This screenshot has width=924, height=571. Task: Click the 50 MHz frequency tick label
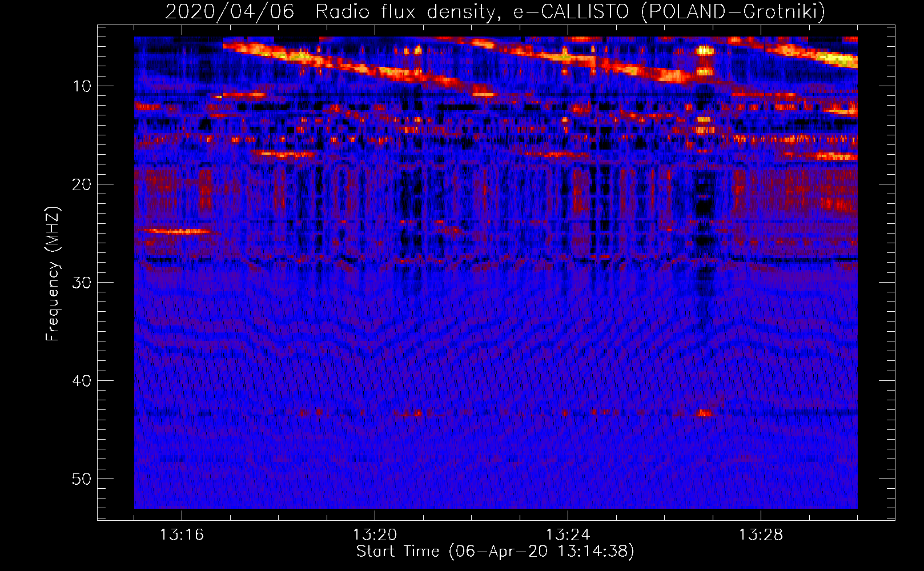click(x=82, y=479)
